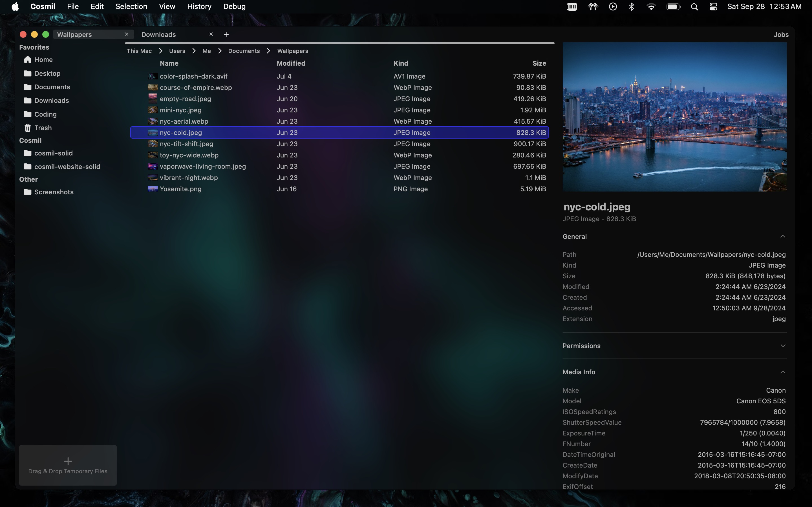Click the cosmil-website-solid folder icon

pos(28,167)
